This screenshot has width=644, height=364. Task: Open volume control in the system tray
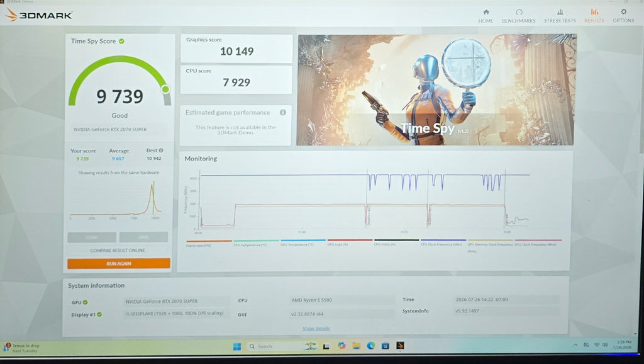(604, 344)
